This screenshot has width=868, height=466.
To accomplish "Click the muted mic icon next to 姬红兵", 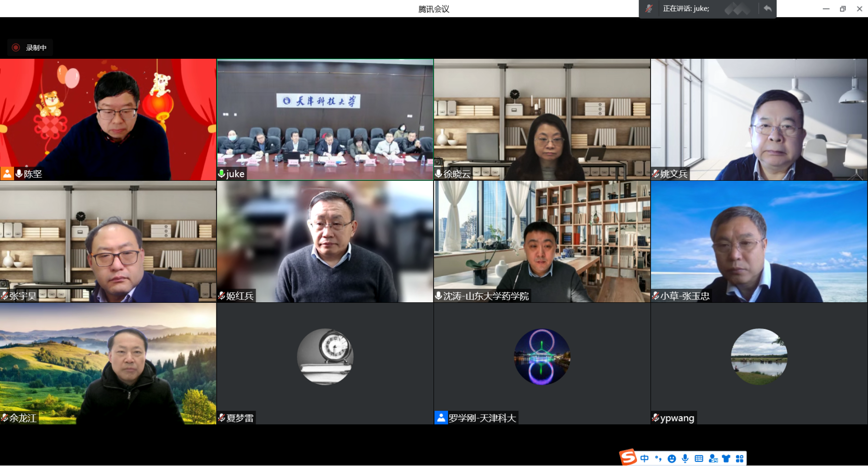I will pyautogui.click(x=222, y=296).
